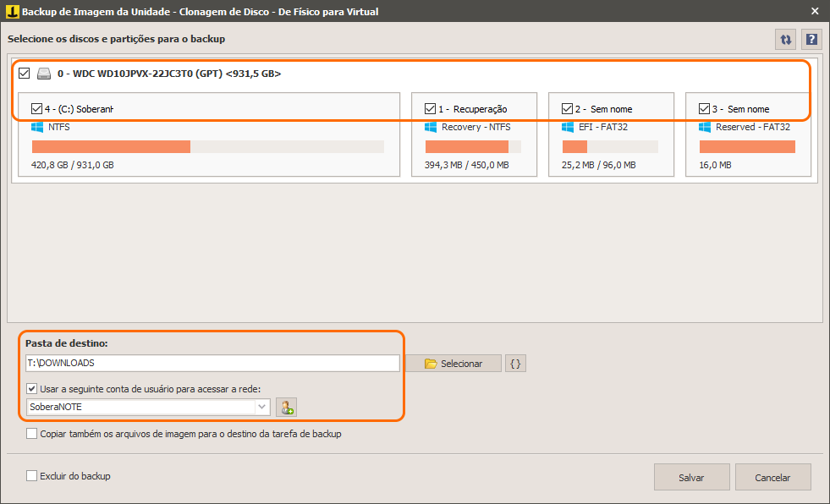
Task: Enable Copiar também os arquivos de imagem checkbox
Action: tap(32, 434)
